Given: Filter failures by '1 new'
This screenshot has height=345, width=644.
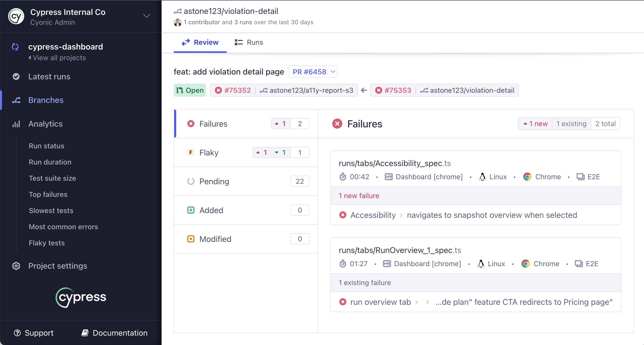Looking at the screenshot, I should coord(535,124).
